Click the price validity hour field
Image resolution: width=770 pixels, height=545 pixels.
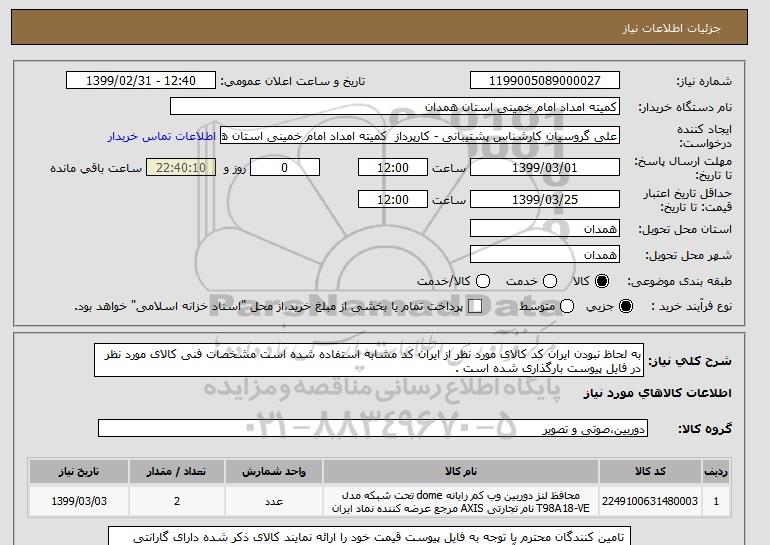pos(393,199)
